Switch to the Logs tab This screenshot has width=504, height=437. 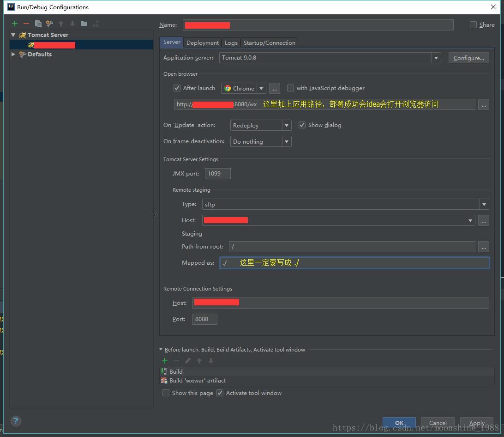coord(231,43)
